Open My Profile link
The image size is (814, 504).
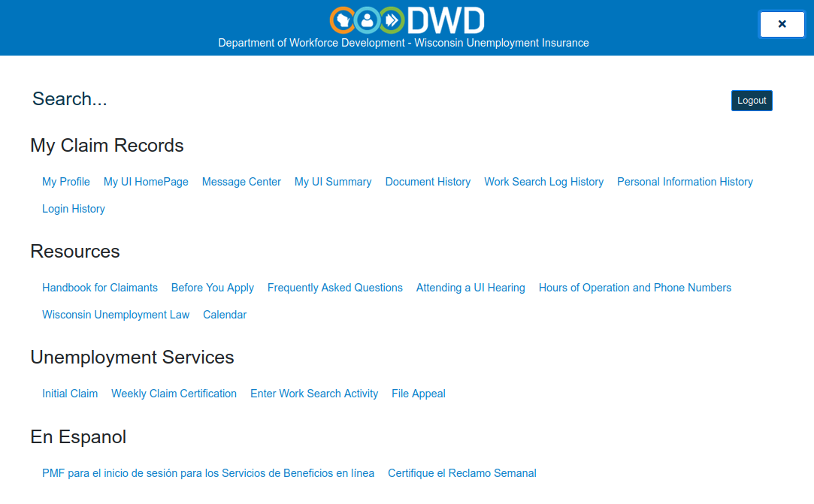tap(66, 182)
